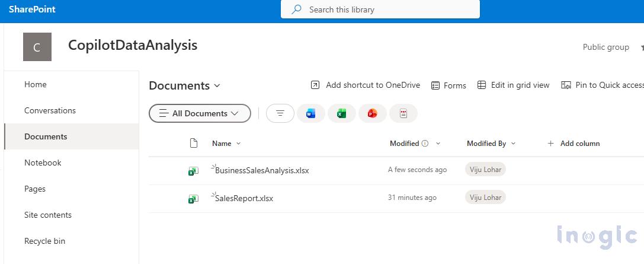Image resolution: width=644 pixels, height=264 pixels.
Task: Click the SharePoint header link
Action: (32, 9)
